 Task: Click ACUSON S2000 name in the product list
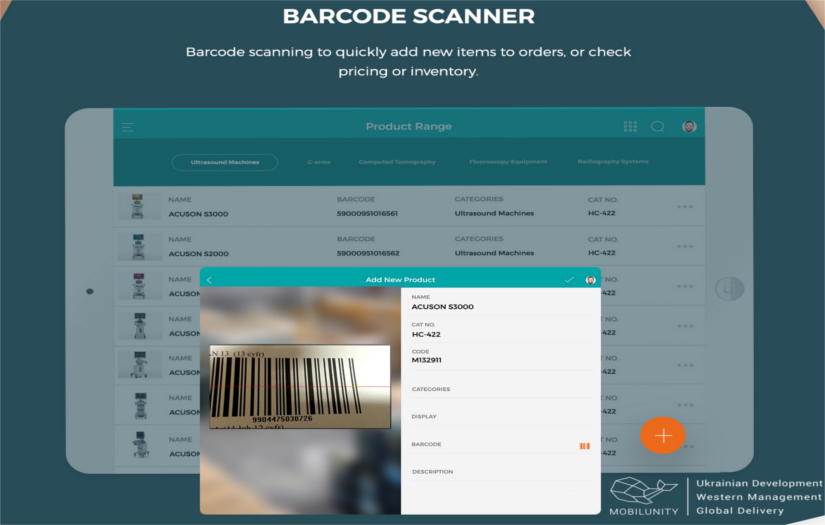(198, 254)
